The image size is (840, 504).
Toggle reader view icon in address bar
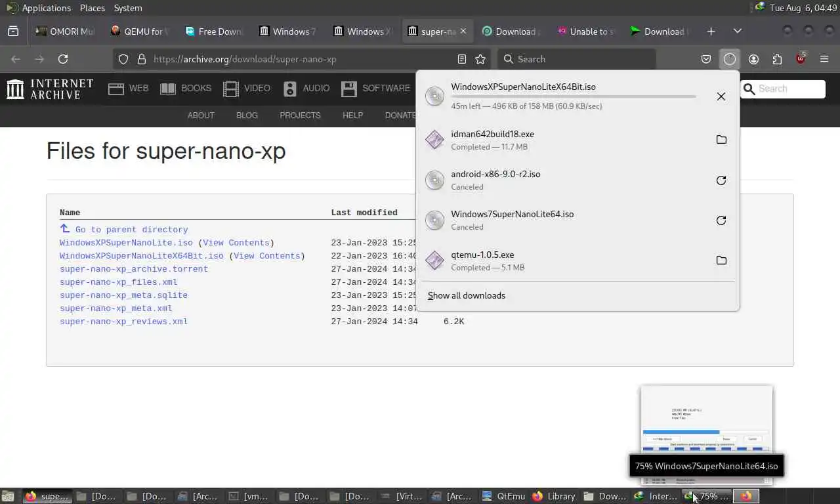[462, 59]
